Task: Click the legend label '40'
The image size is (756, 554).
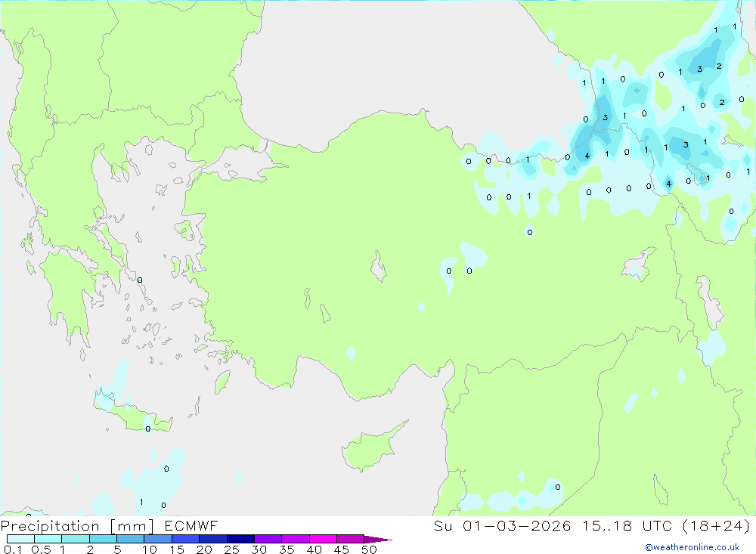Action: pos(314,549)
